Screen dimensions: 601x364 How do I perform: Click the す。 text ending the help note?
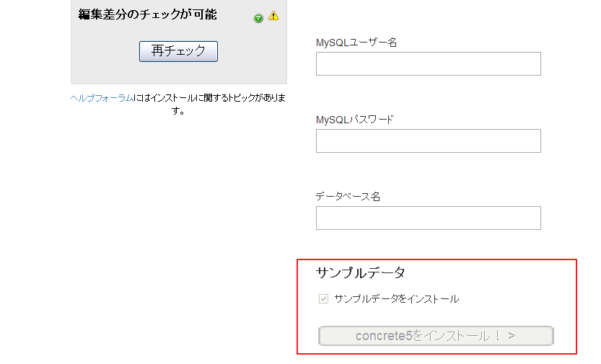coord(178,111)
